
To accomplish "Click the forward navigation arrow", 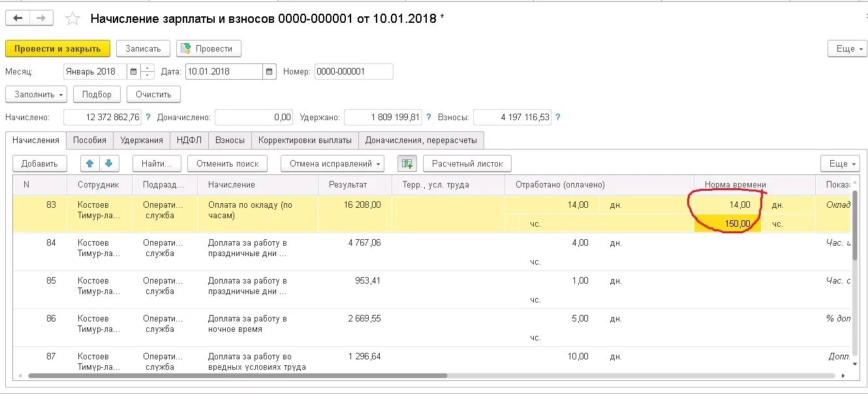I will pyautogui.click(x=40, y=18).
